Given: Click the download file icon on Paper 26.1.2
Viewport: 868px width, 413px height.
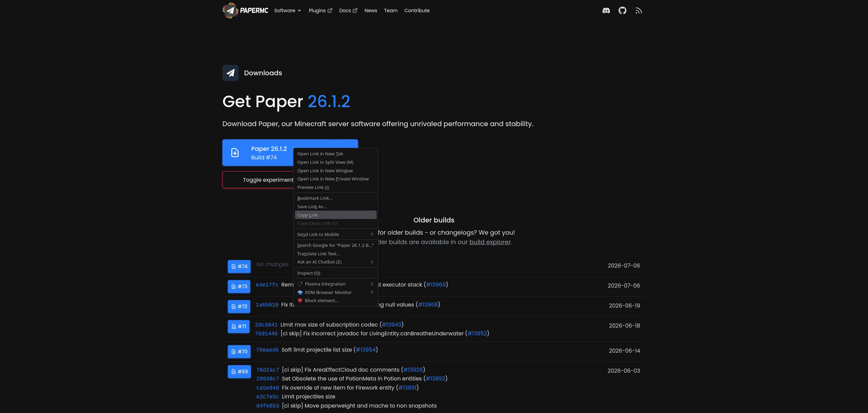Looking at the screenshot, I should click(235, 153).
